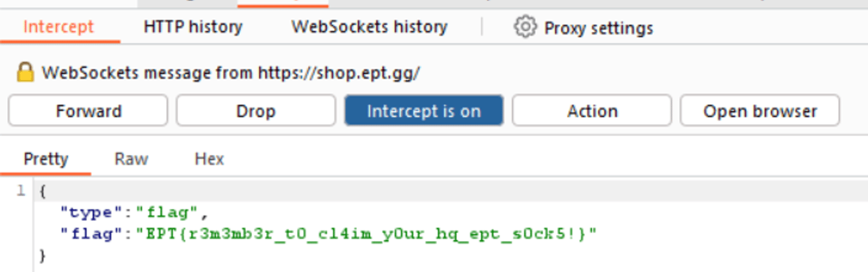Forward the intercepted WebSockets message
868x272 pixels.
(x=88, y=111)
